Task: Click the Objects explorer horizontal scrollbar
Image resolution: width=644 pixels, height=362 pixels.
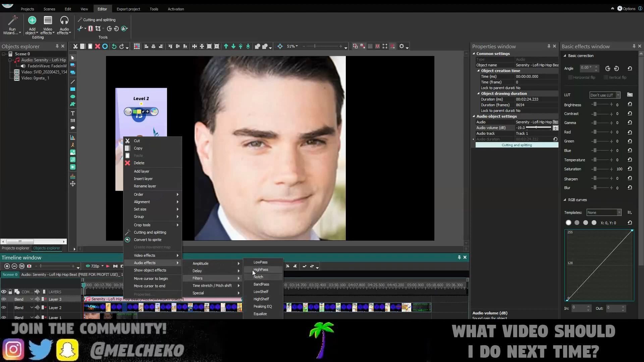Action: tap(34, 241)
